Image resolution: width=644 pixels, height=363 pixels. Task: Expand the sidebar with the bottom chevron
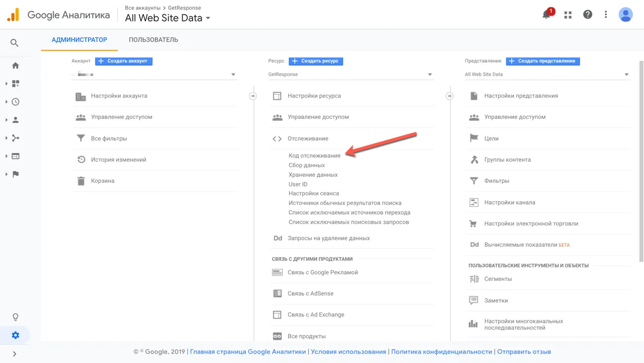[x=15, y=354]
